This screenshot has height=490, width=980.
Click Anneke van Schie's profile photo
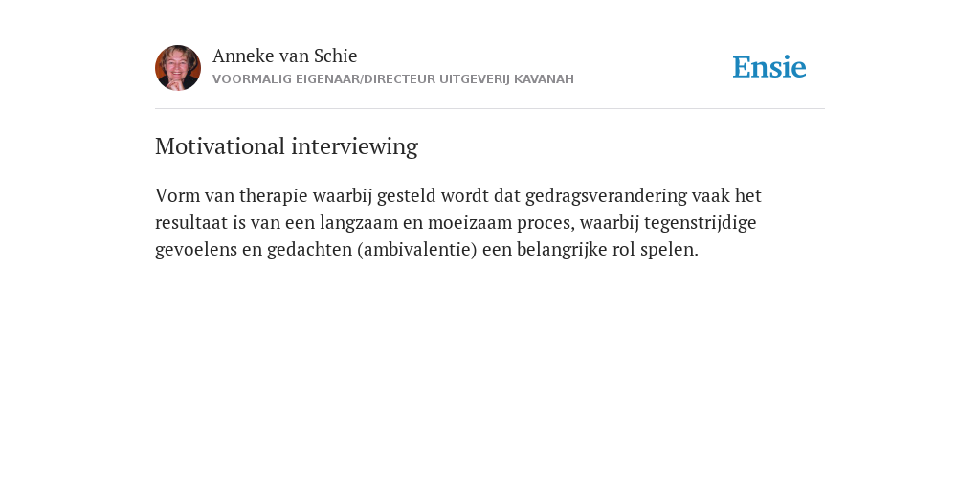point(178,68)
